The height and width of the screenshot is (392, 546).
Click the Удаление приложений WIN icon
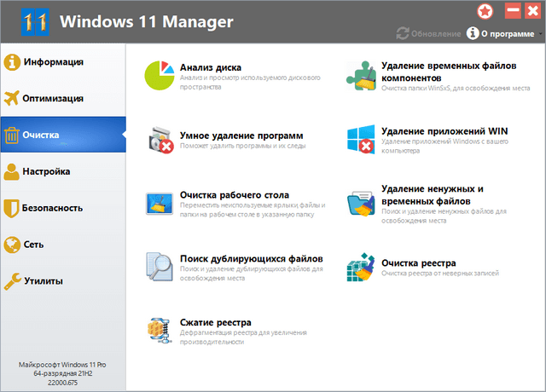(x=361, y=140)
